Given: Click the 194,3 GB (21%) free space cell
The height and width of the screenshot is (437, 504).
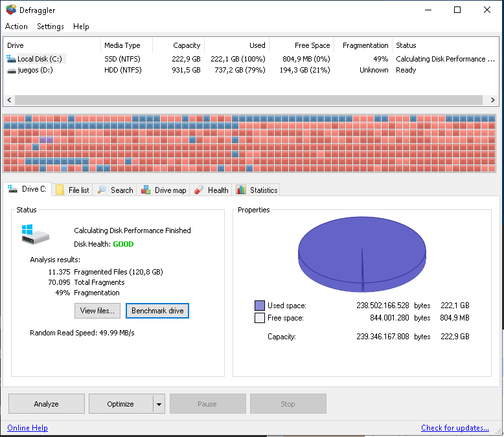Looking at the screenshot, I should pyautogui.click(x=304, y=70).
